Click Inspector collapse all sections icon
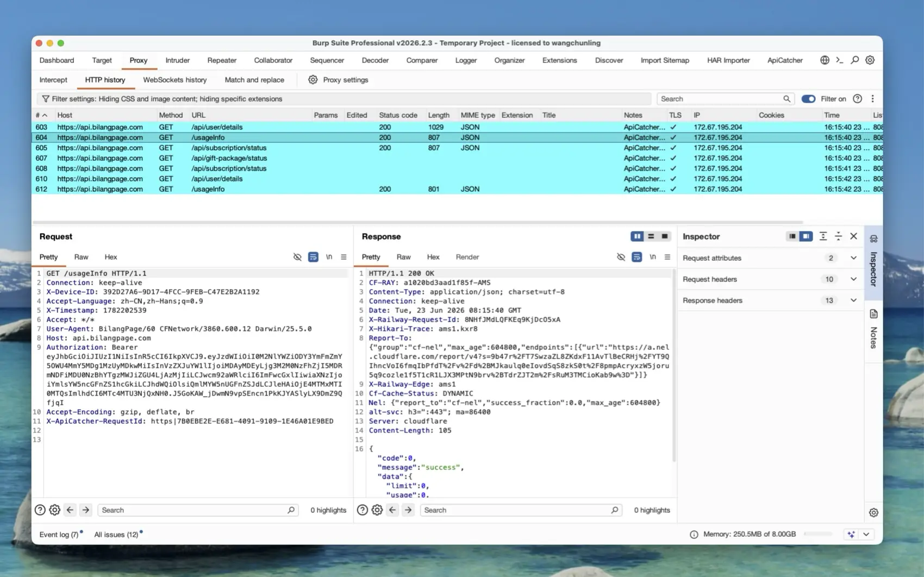924x577 pixels. 839,236
